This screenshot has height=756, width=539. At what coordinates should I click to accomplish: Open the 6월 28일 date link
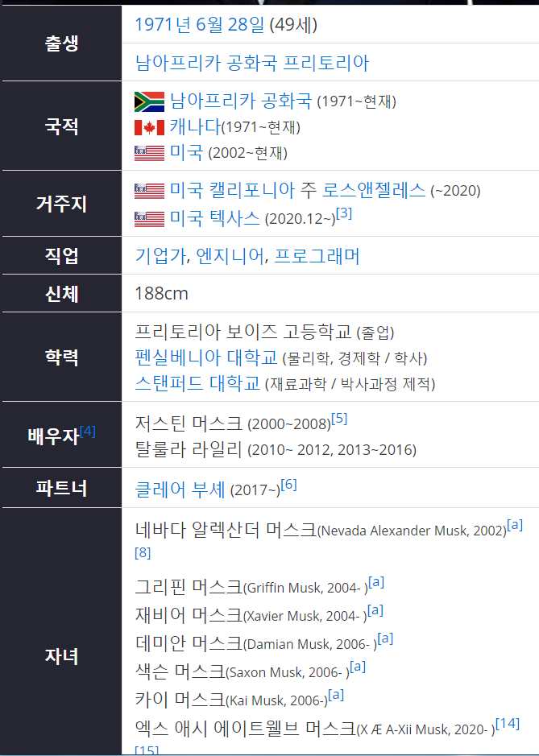tap(230, 25)
